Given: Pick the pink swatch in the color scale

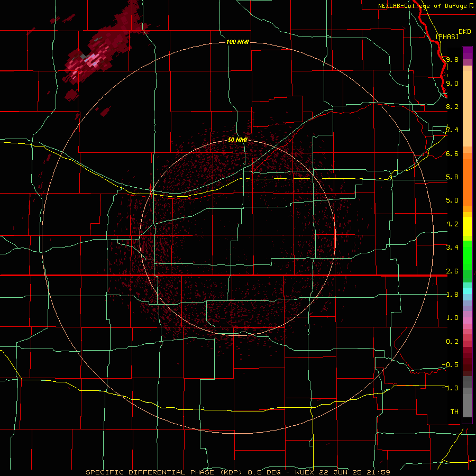Looking at the screenshot, I should pyautogui.click(x=467, y=321).
